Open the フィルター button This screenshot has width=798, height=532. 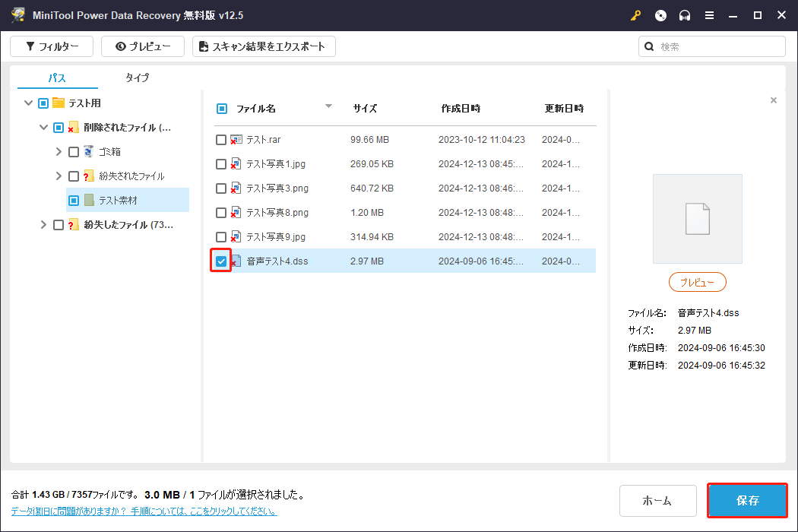pos(52,46)
